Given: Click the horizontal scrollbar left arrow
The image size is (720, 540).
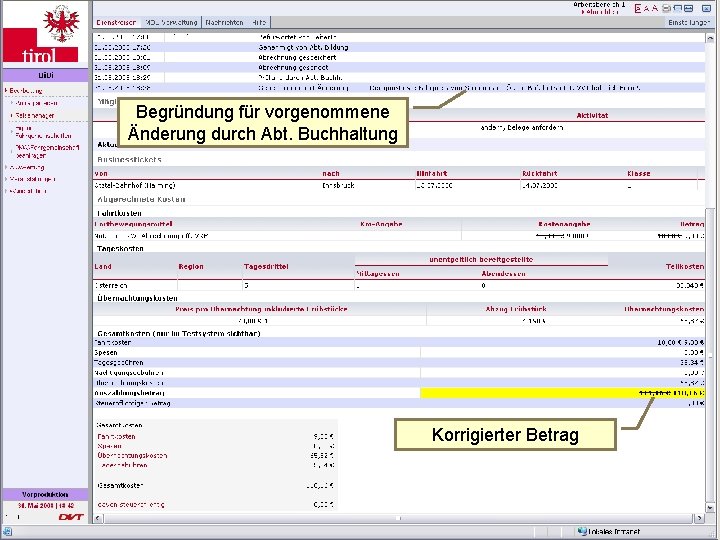Looking at the screenshot, I should pos(98,518).
